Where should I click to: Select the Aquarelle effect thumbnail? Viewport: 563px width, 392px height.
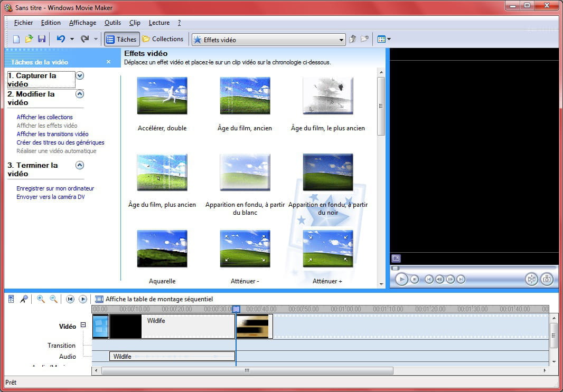[x=162, y=249]
